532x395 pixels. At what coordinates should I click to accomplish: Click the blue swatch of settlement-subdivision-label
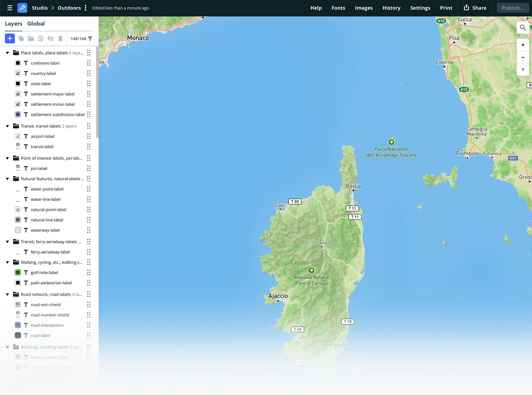click(18, 114)
